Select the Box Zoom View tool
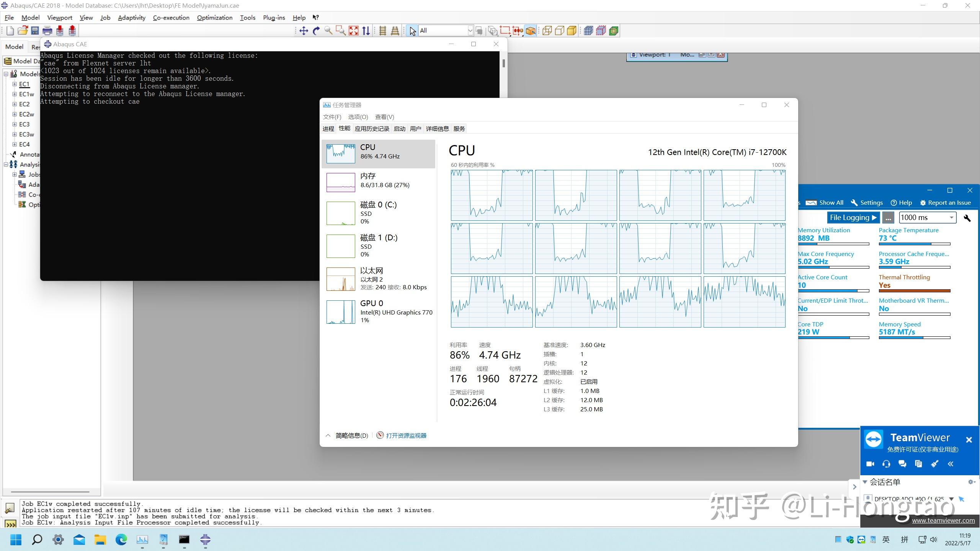The image size is (980, 551). [x=341, y=31]
